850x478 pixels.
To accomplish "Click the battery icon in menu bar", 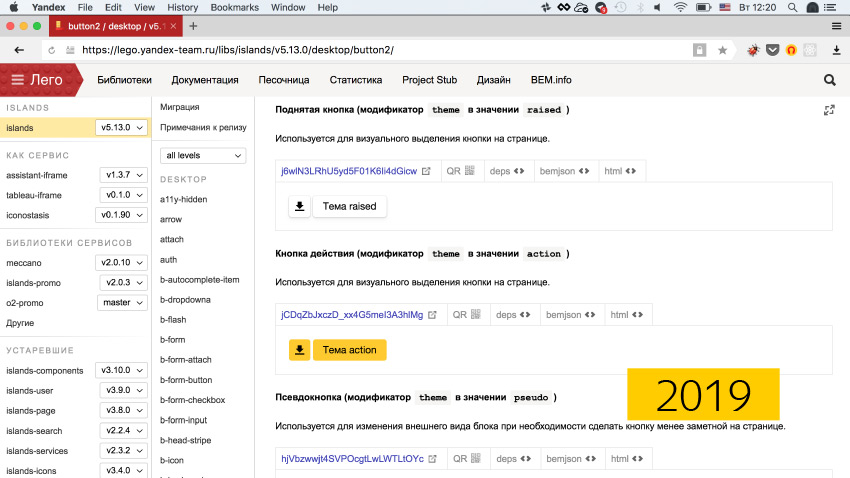I will [x=703, y=8].
